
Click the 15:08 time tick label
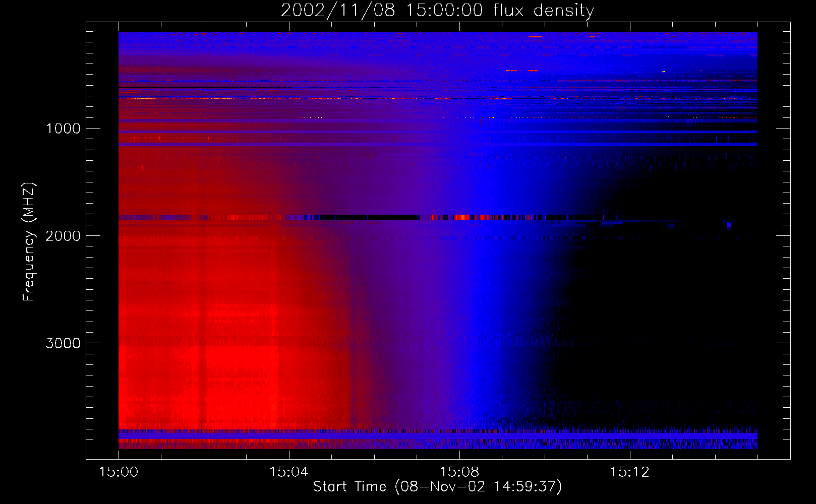[x=459, y=472]
